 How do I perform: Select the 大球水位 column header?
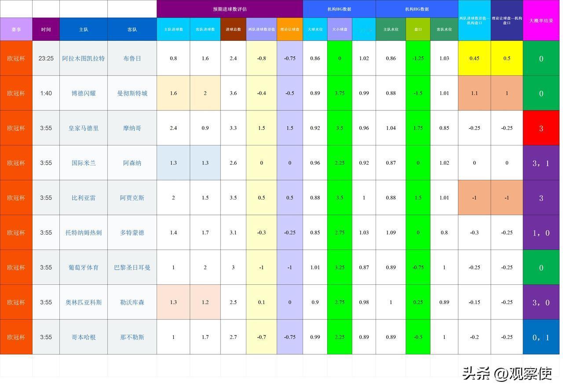[315, 29]
